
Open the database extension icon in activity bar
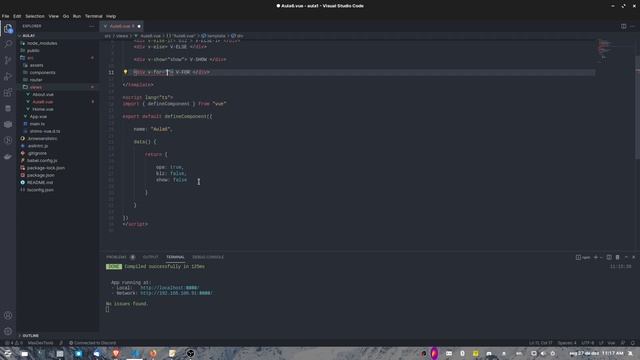tap(8, 108)
